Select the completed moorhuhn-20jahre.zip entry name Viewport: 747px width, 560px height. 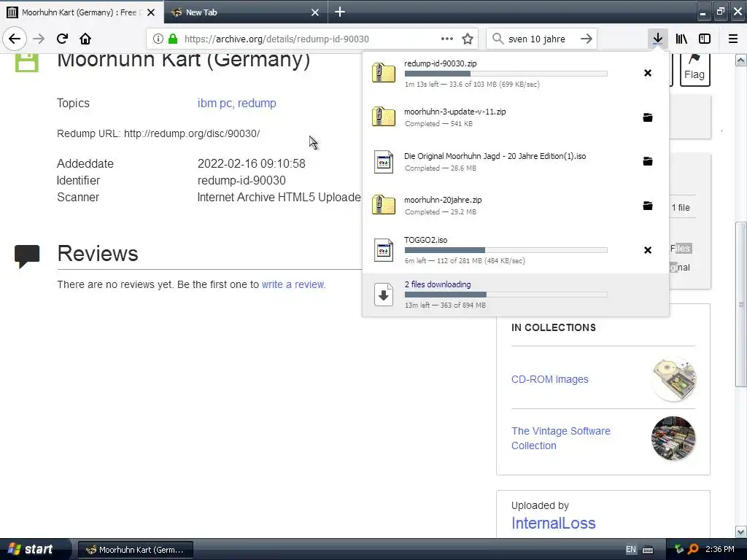pyautogui.click(x=443, y=200)
